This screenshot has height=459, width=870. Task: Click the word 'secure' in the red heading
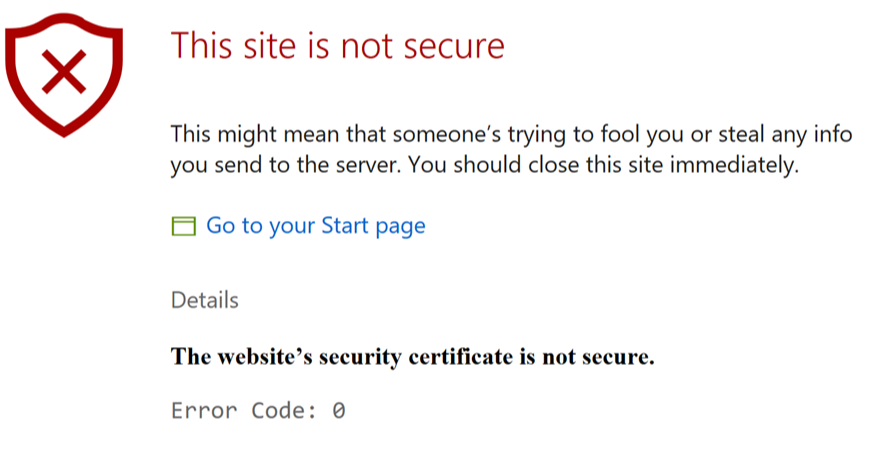(x=454, y=47)
